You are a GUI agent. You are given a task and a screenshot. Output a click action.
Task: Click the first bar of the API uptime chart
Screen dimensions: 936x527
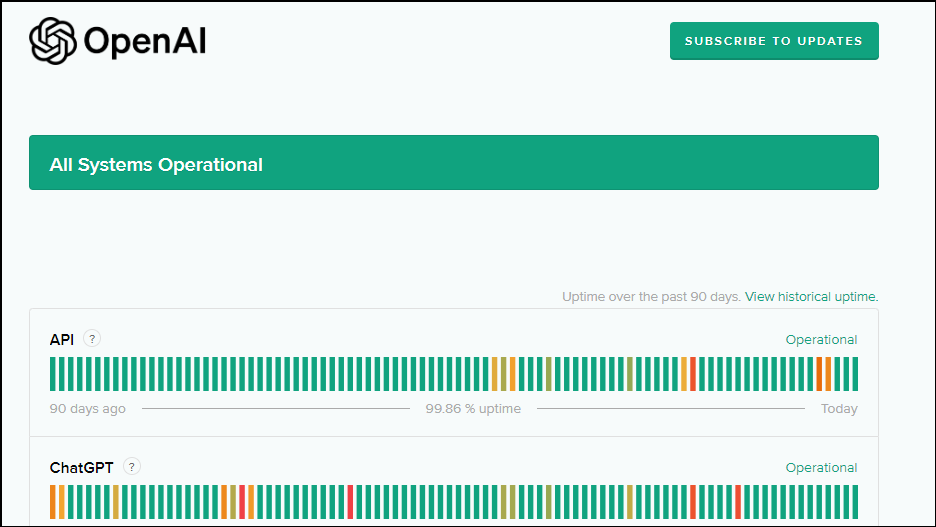pos(53,374)
